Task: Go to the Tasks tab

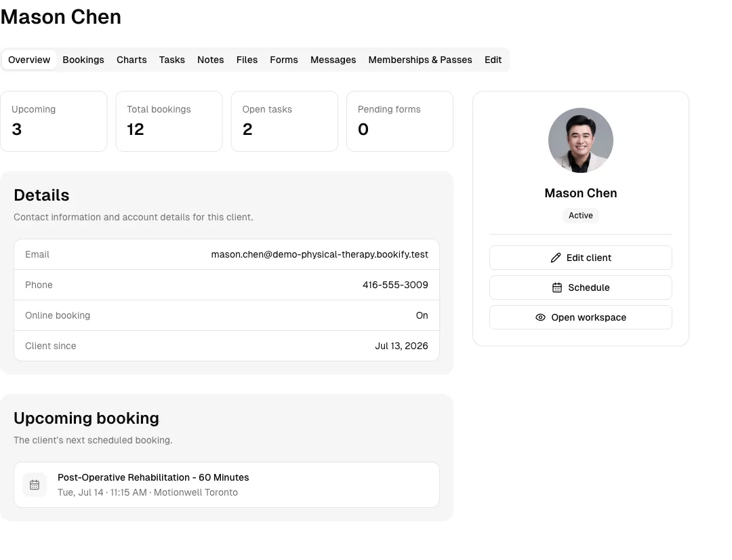Action: 171,60
